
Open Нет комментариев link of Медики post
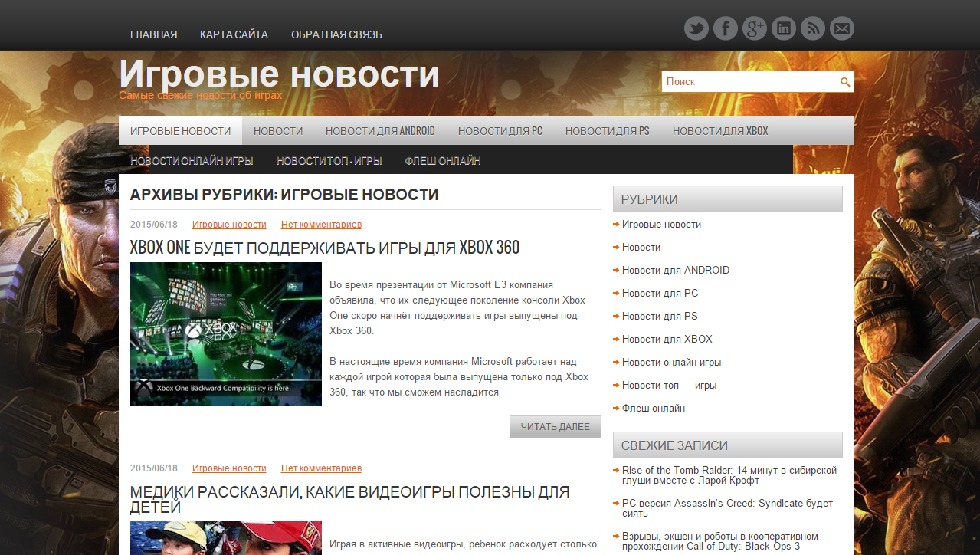(321, 468)
